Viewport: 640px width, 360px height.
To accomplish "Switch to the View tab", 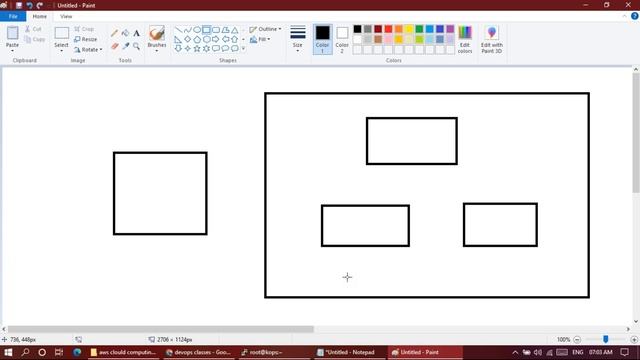I will (x=66, y=16).
